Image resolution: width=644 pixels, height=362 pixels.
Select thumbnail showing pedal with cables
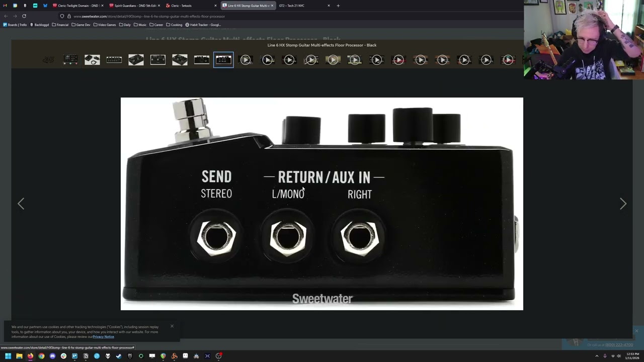92,60
